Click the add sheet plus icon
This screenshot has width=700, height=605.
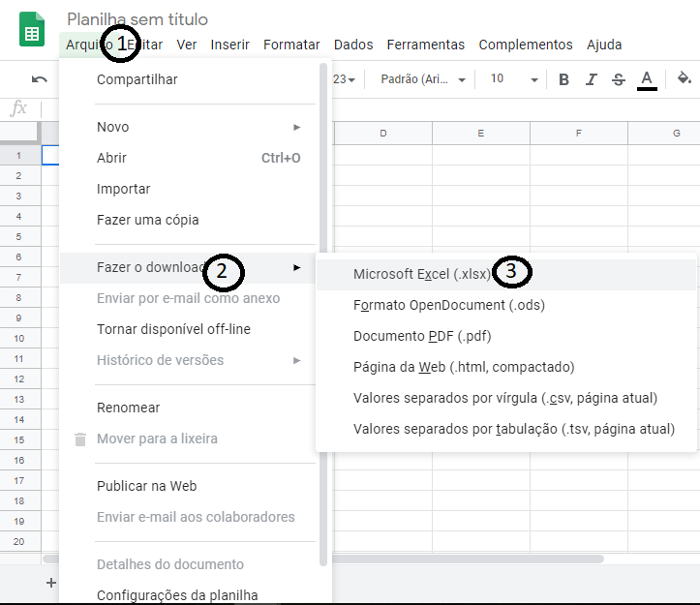click(50, 583)
